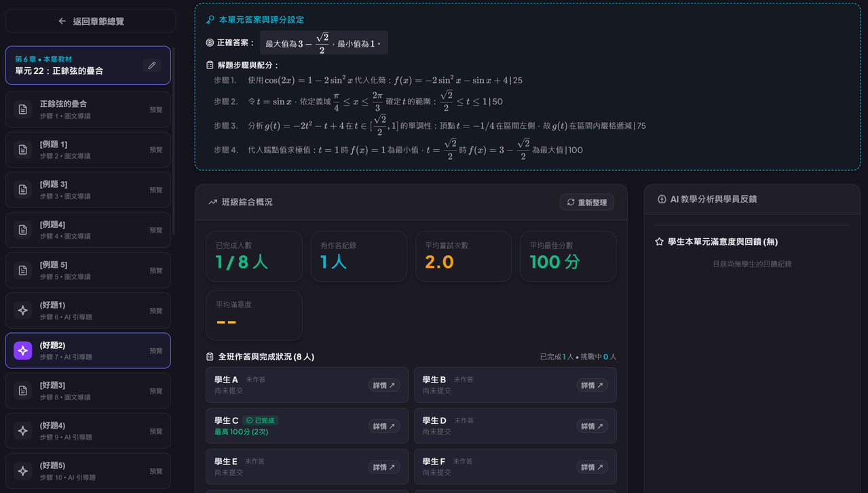Image resolution: width=868 pixels, height=493 pixels.
Task: Select the sparkle icon for (好題1)
Action: coord(23,311)
